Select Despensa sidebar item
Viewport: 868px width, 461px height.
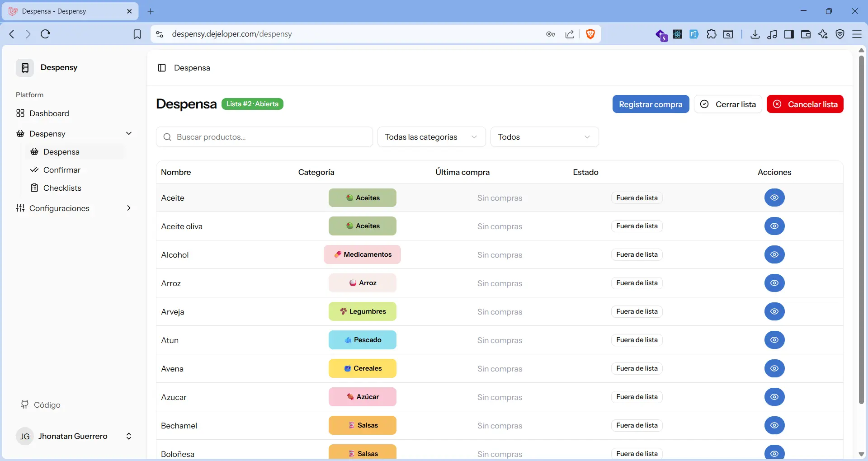tap(75, 152)
